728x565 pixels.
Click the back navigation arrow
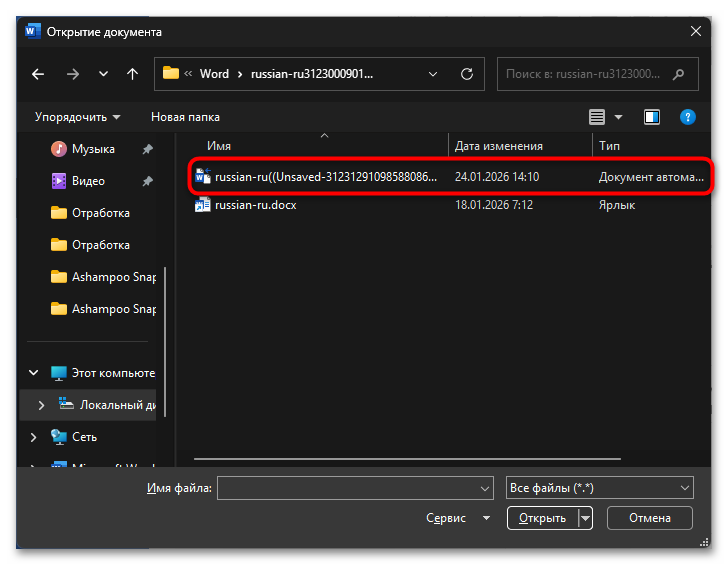(x=38, y=74)
